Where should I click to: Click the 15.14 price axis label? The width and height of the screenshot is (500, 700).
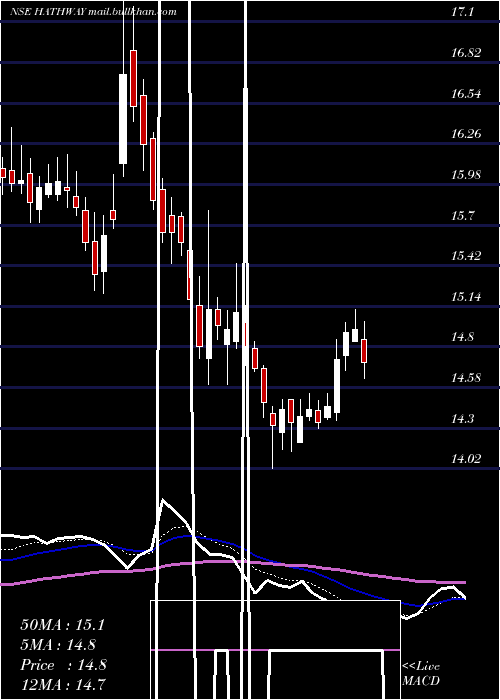click(466, 296)
